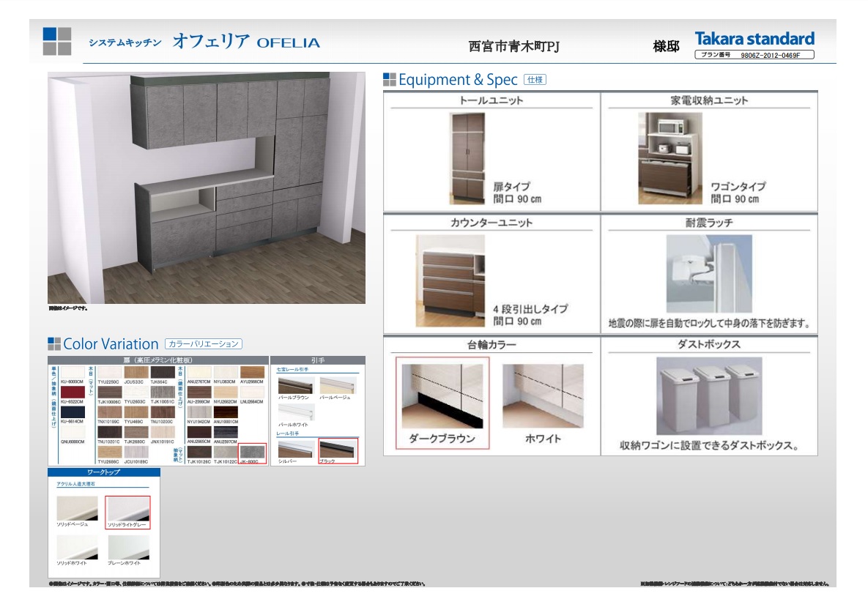Select the AU-2598CM swatch
The width and height of the screenshot is (868, 610).
click(x=199, y=392)
